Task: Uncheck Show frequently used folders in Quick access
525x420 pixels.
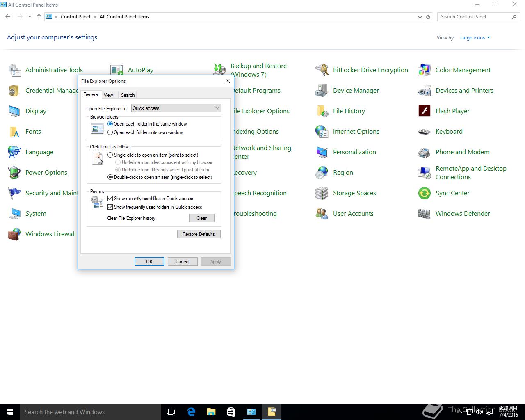Action: tap(110, 207)
